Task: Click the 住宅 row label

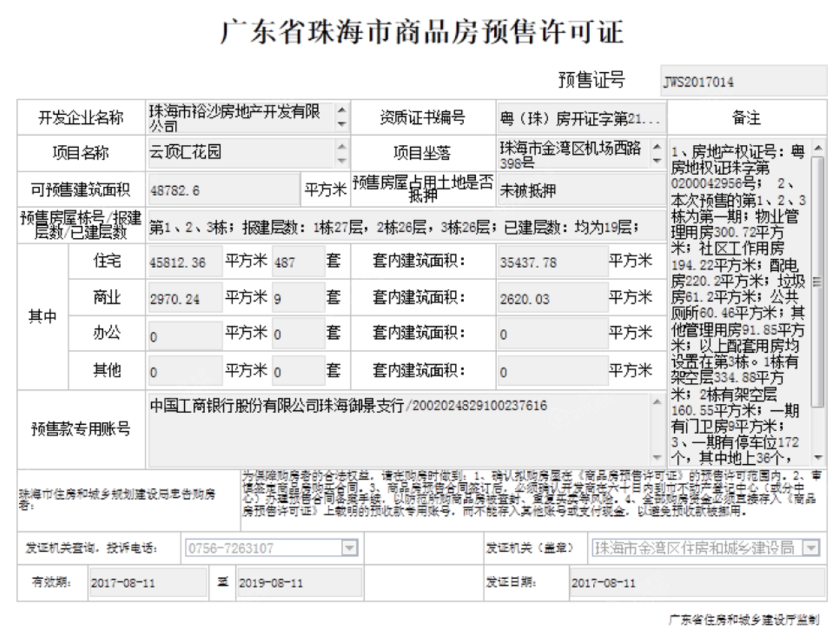Action: point(106,261)
